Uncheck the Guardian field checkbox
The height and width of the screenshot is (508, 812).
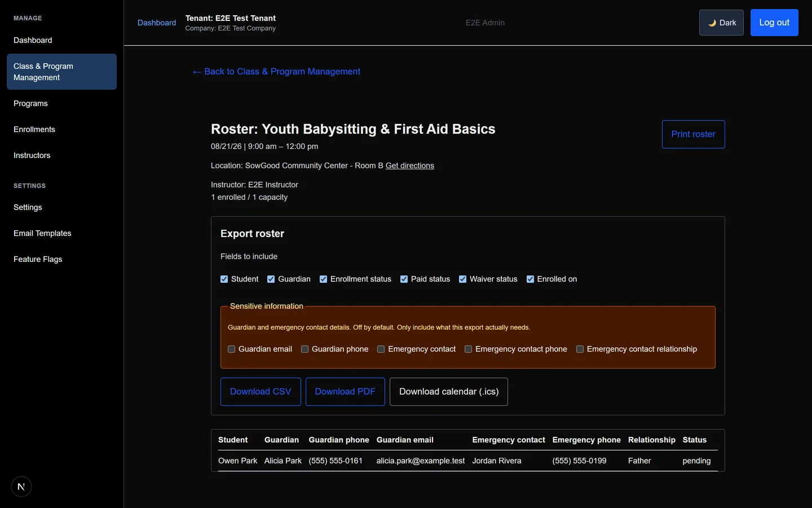point(271,279)
